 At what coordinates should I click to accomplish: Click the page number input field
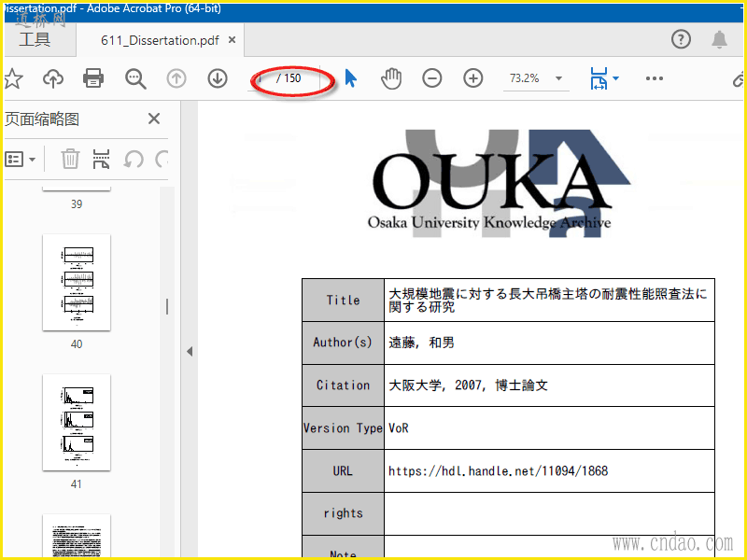coord(261,78)
